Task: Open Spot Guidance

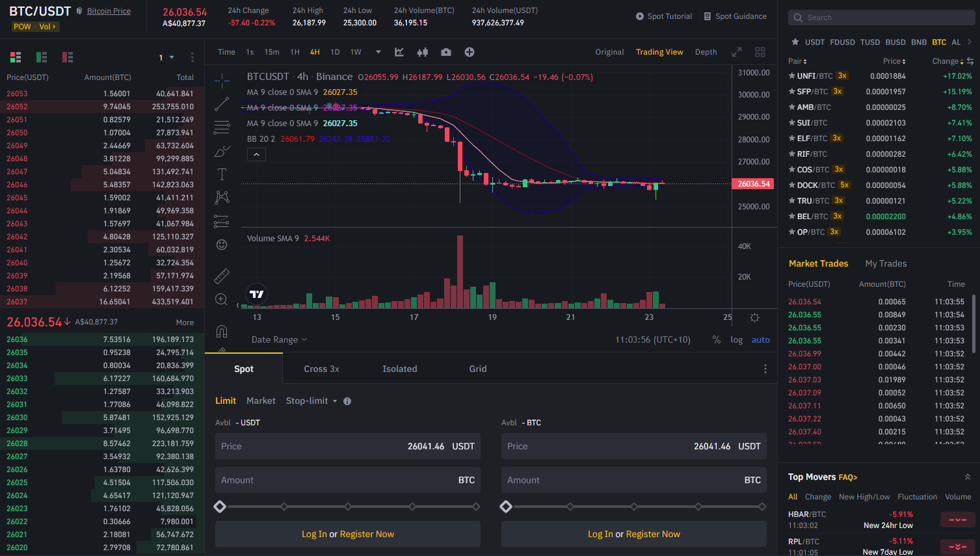Action: [735, 16]
